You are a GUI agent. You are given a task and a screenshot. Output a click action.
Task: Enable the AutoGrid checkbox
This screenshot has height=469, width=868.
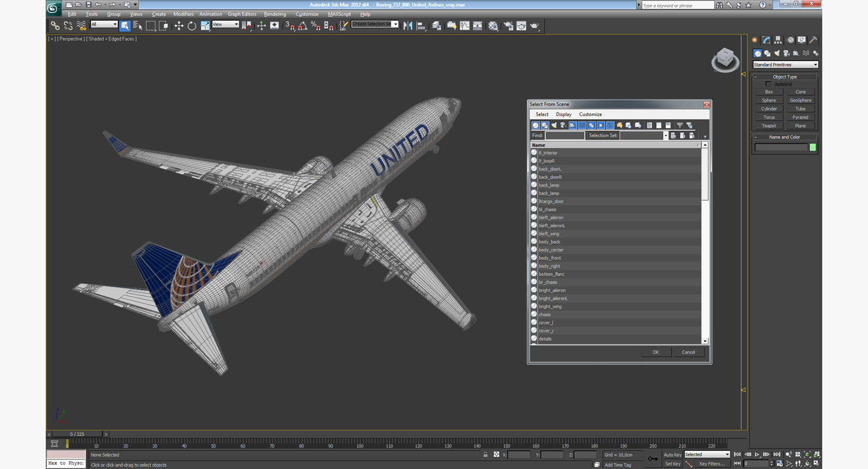768,84
